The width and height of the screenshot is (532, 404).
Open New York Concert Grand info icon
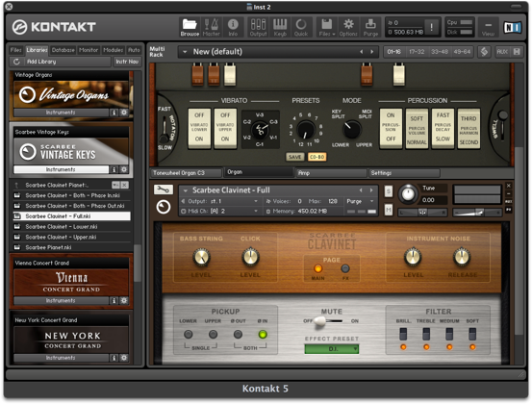coord(114,358)
